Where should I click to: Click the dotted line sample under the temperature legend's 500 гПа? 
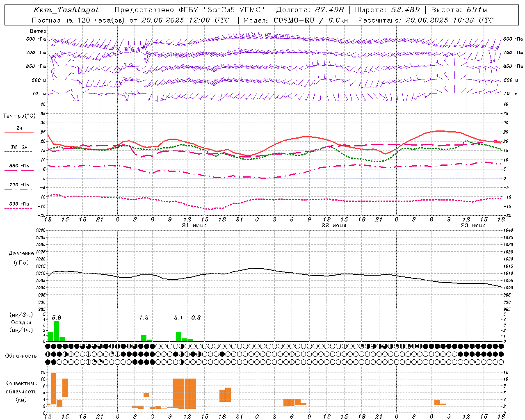[x=18, y=208]
